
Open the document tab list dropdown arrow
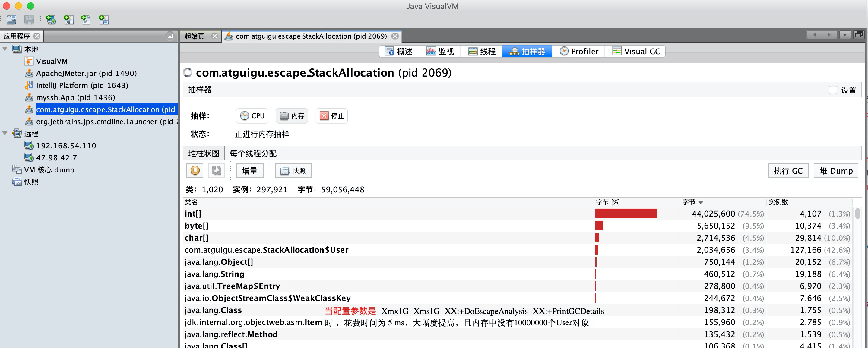[844, 35]
